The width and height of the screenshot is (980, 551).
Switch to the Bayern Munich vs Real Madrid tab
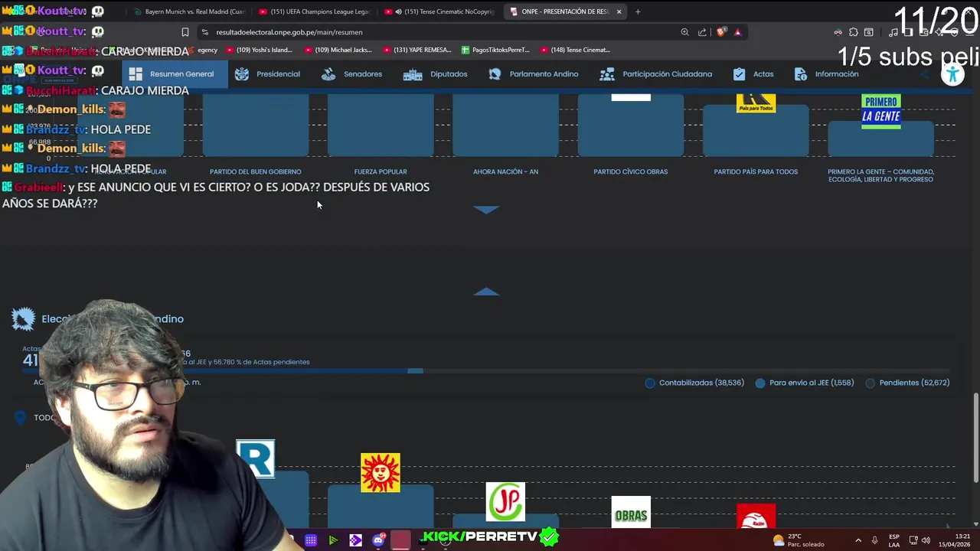coord(188,11)
